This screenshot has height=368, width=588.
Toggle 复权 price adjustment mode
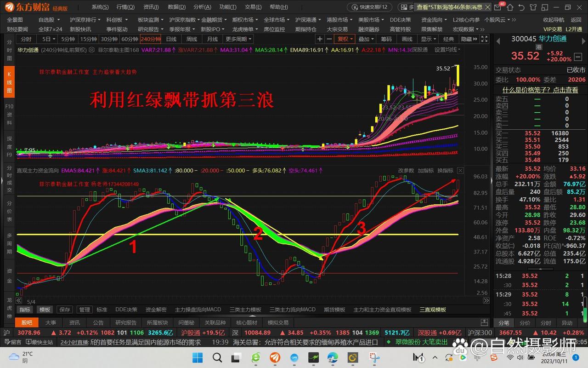click(343, 39)
